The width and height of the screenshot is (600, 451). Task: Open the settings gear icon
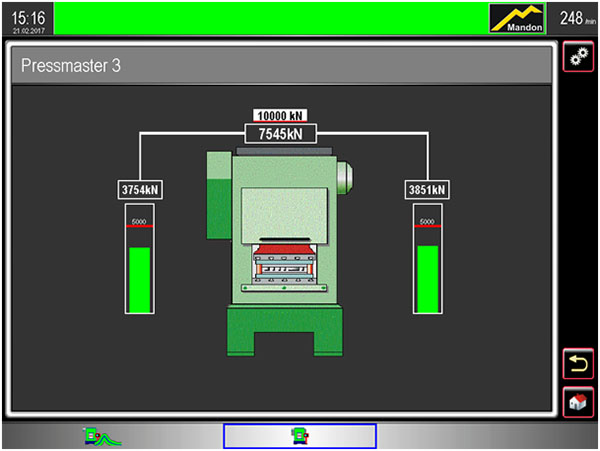(575, 57)
